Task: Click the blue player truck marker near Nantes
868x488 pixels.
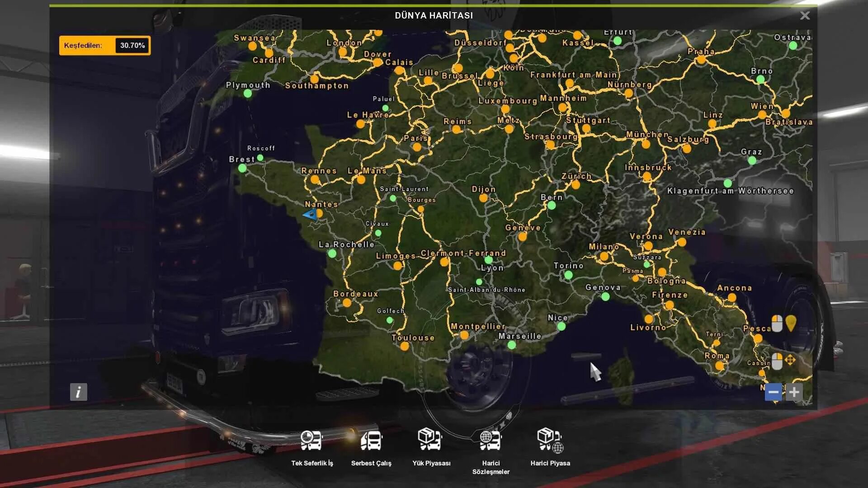Action: coord(311,215)
